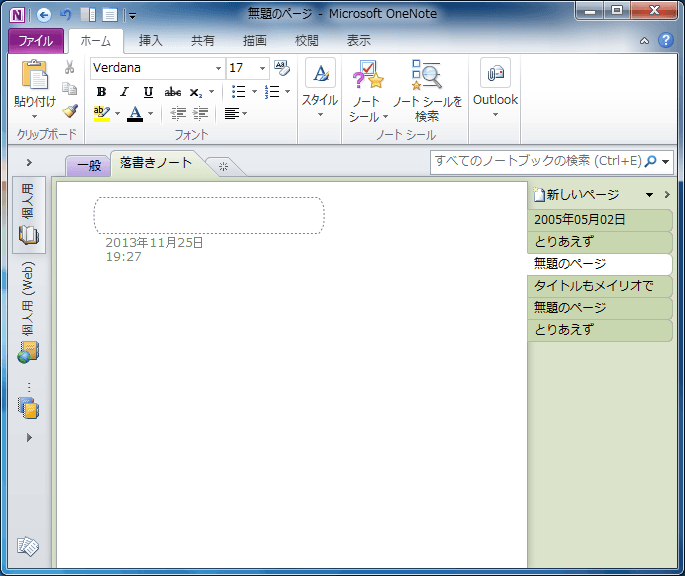Open the ファイル tab
685x576 pixels.
(36, 41)
